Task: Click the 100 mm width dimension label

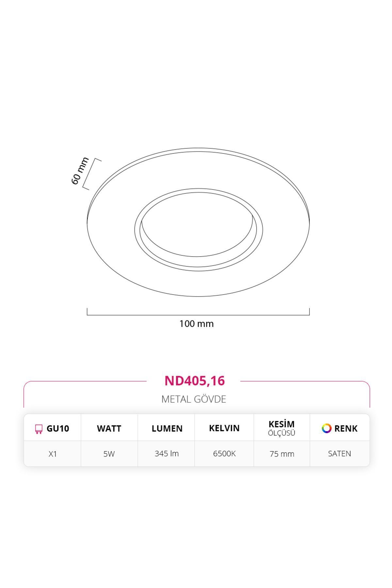Action: [196, 324]
